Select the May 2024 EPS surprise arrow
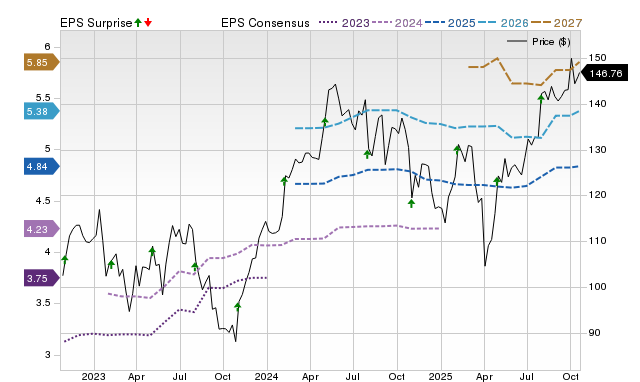This screenshot has height=382, width=640. point(325,122)
